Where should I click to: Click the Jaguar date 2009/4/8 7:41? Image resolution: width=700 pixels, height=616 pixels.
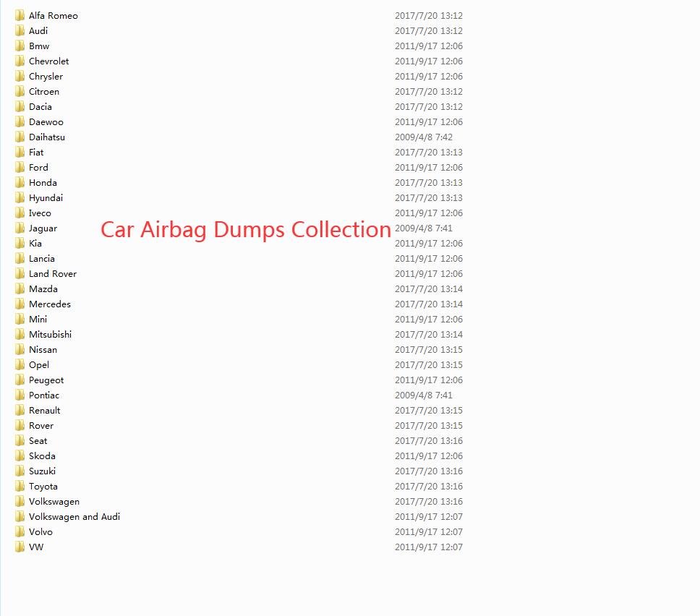[x=424, y=228]
